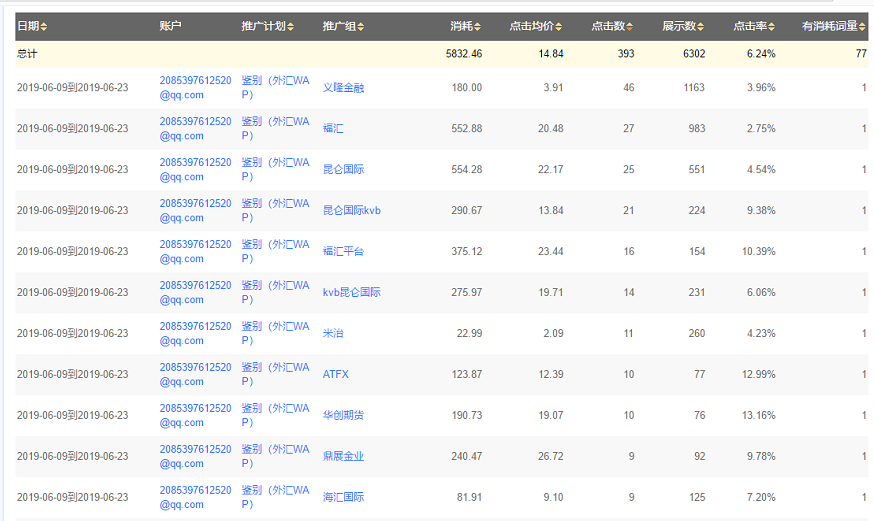Open the 义隆金融 promotion group link
This screenshot has width=874, height=521.
click(343, 87)
